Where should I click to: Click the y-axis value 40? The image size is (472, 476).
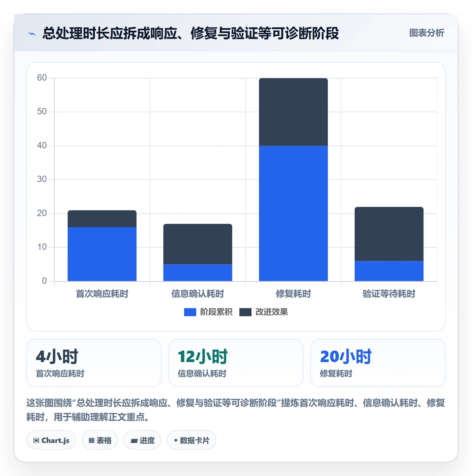click(42, 146)
